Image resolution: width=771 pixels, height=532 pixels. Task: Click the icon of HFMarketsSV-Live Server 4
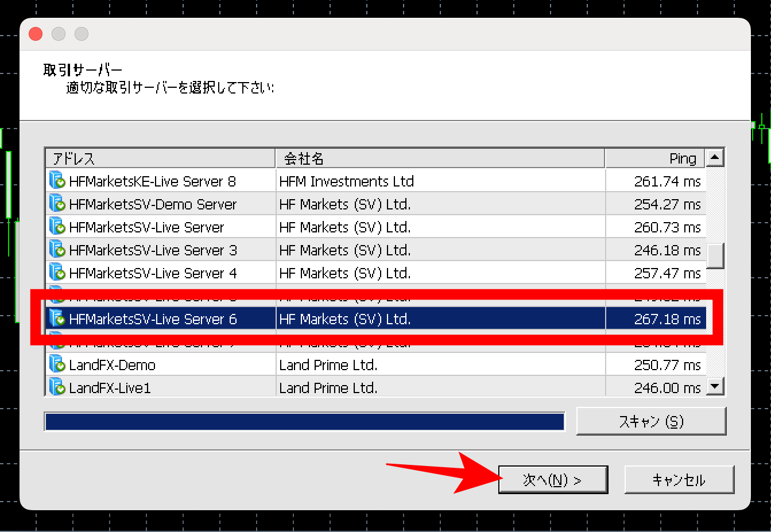click(57, 273)
